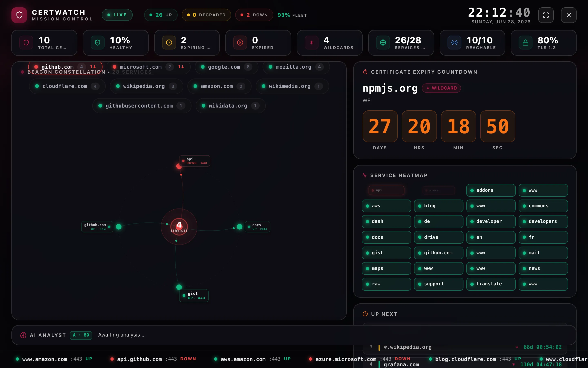Click the support heatmap cell
This screenshot has height=368, width=588.
point(439,284)
